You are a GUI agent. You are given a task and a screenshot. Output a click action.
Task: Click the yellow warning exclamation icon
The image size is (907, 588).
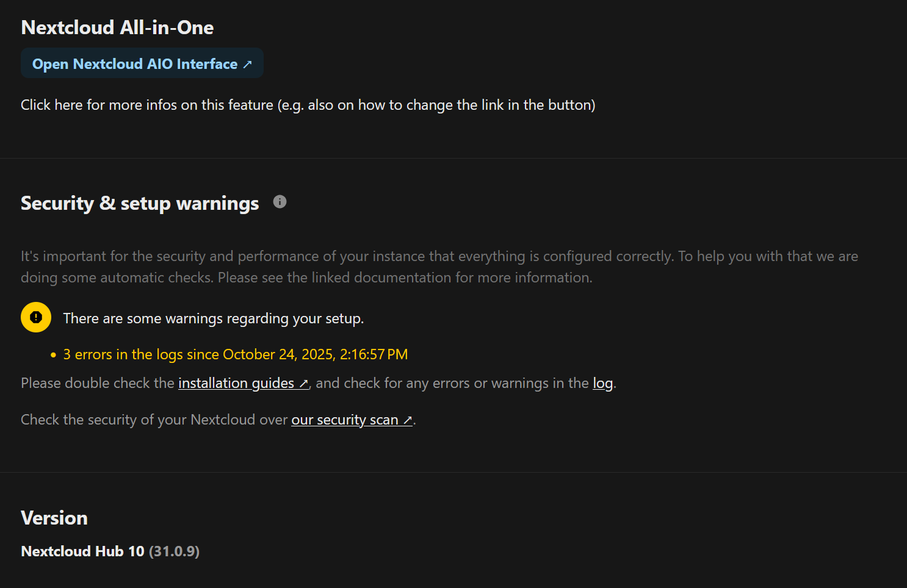[x=36, y=317]
